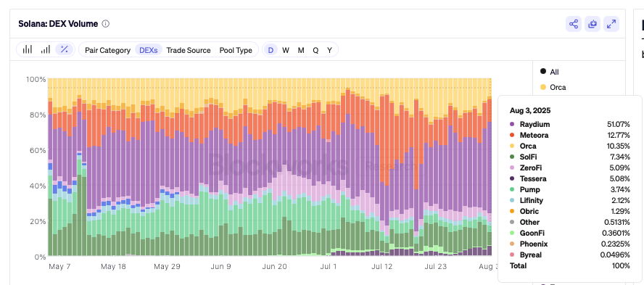Expand chart to fullscreen
Viewport: 644px width, 285px height.
pyautogui.click(x=611, y=24)
